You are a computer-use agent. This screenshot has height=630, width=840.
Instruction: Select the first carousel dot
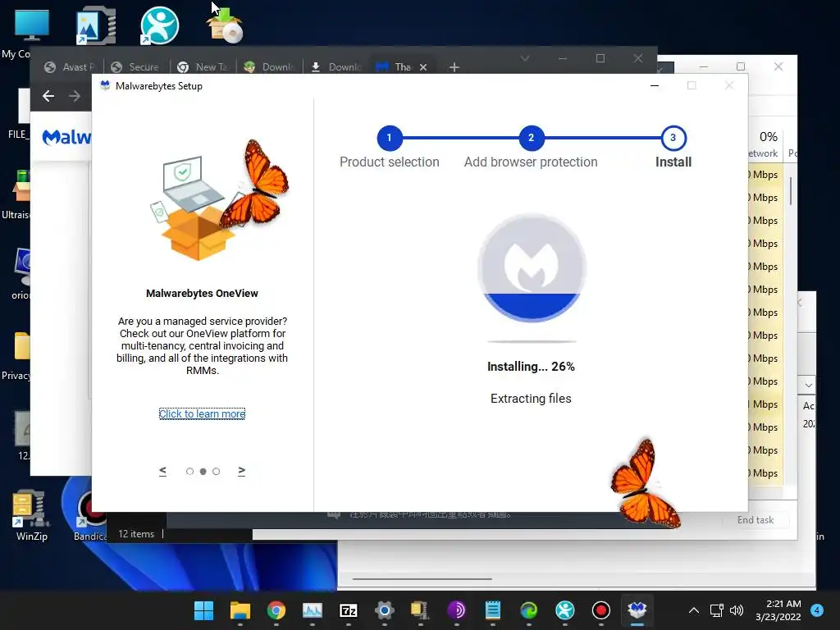pos(189,472)
